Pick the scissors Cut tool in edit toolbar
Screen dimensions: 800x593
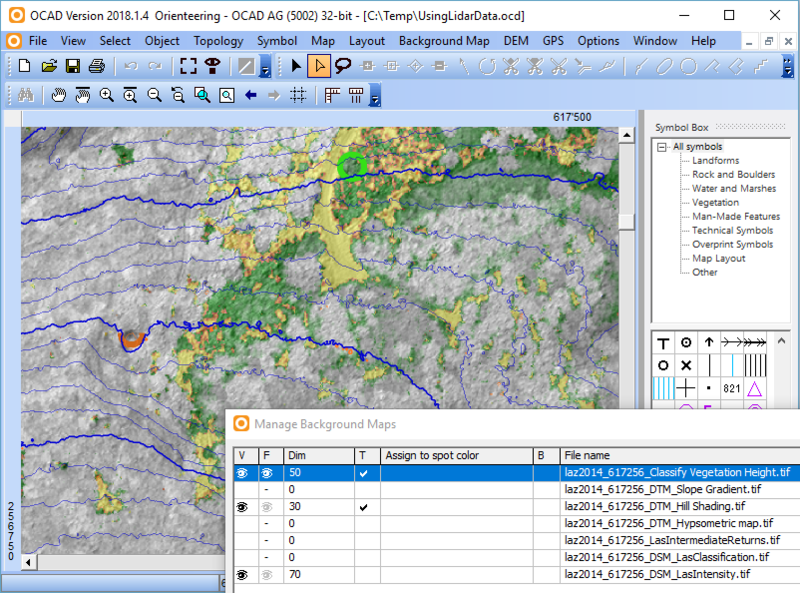(559, 66)
